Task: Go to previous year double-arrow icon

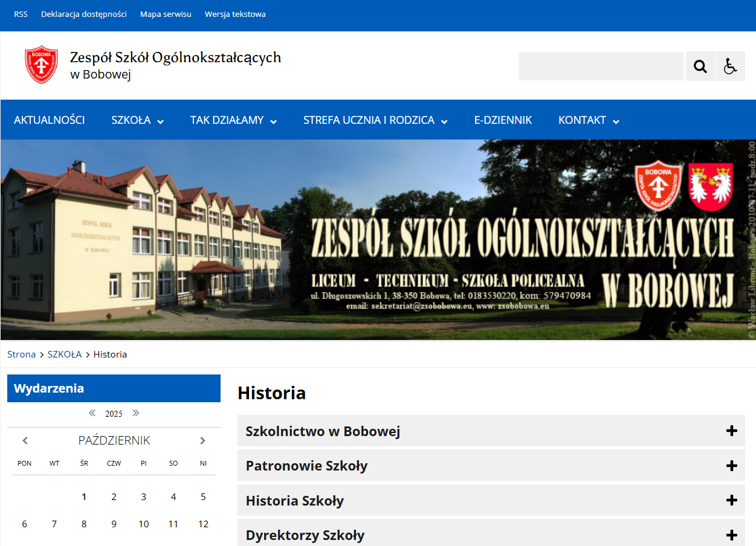Action: pyautogui.click(x=92, y=413)
